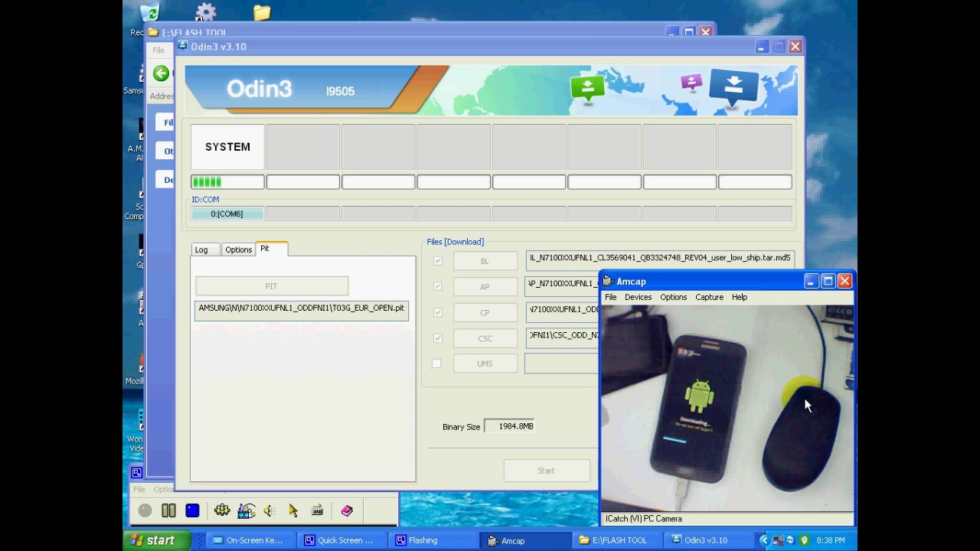Open File menu in Explorer window
Screen dimensions: 980x551
158,51
